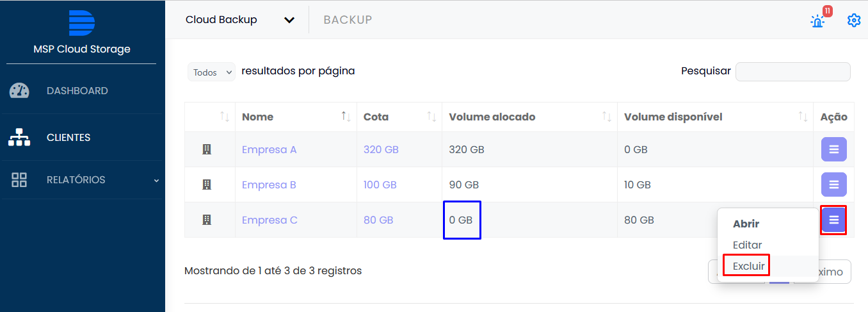This screenshot has height=312, width=868.
Task: Focus the Pesquisar search field
Action: (x=792, y=72)
